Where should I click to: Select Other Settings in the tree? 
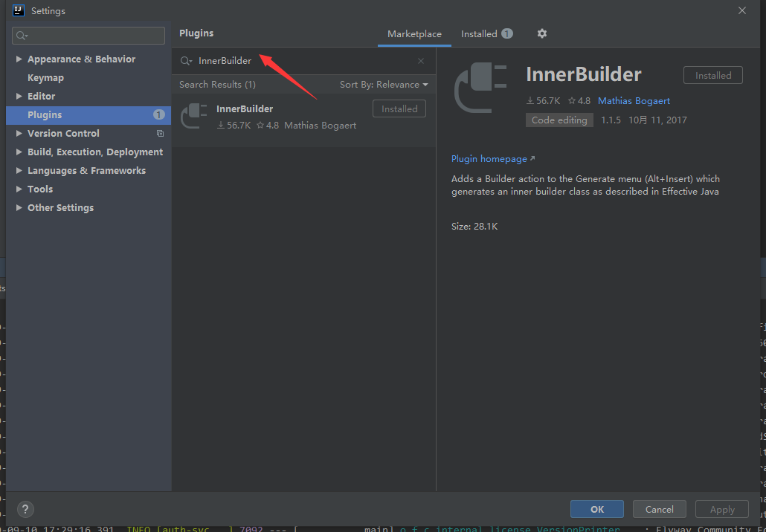tap(60, 207)
